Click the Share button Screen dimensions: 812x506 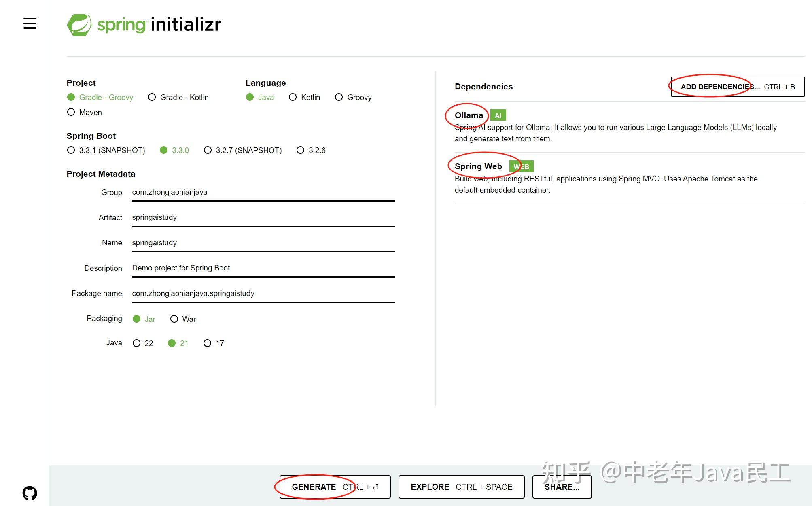[562, 487]
